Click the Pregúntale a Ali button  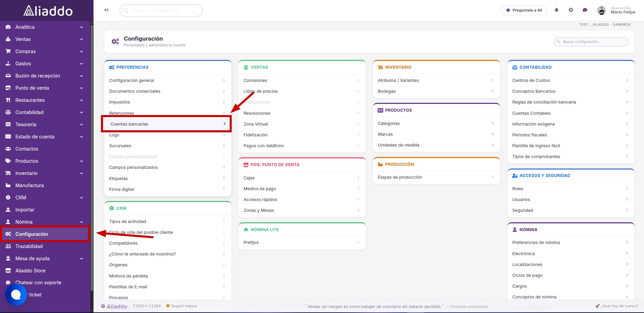point(524,10)
